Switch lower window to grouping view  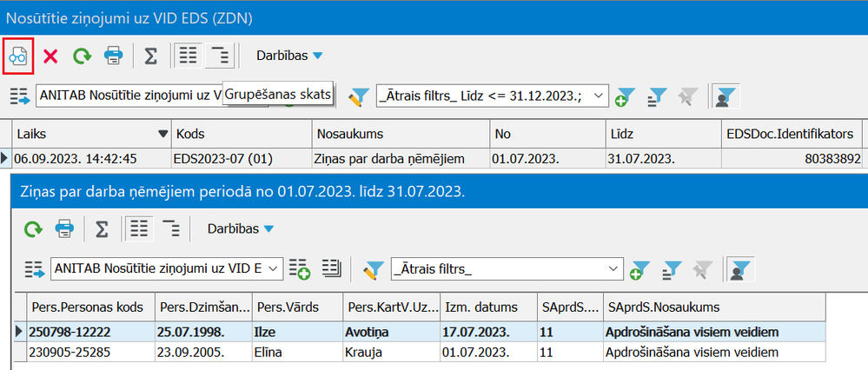[172, 228]
